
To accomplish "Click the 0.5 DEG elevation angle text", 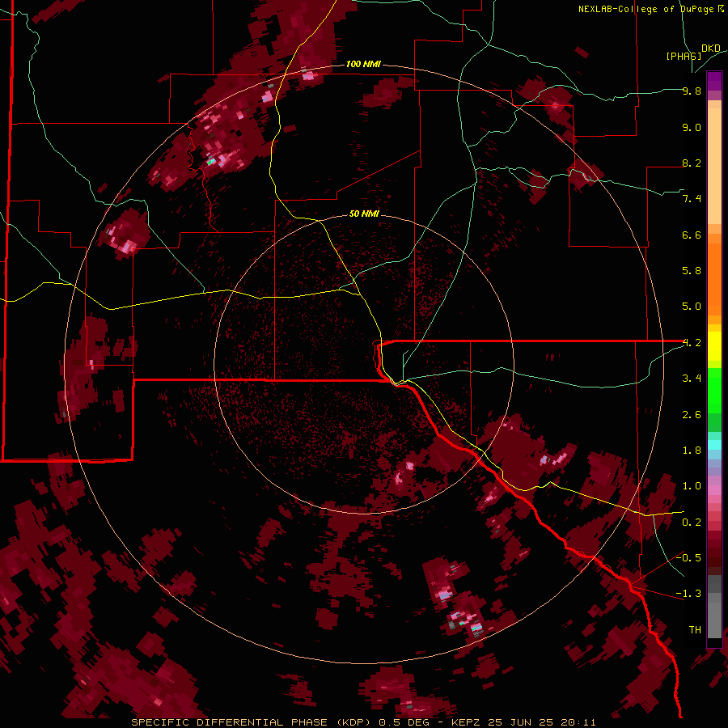I will pos(404,722).
